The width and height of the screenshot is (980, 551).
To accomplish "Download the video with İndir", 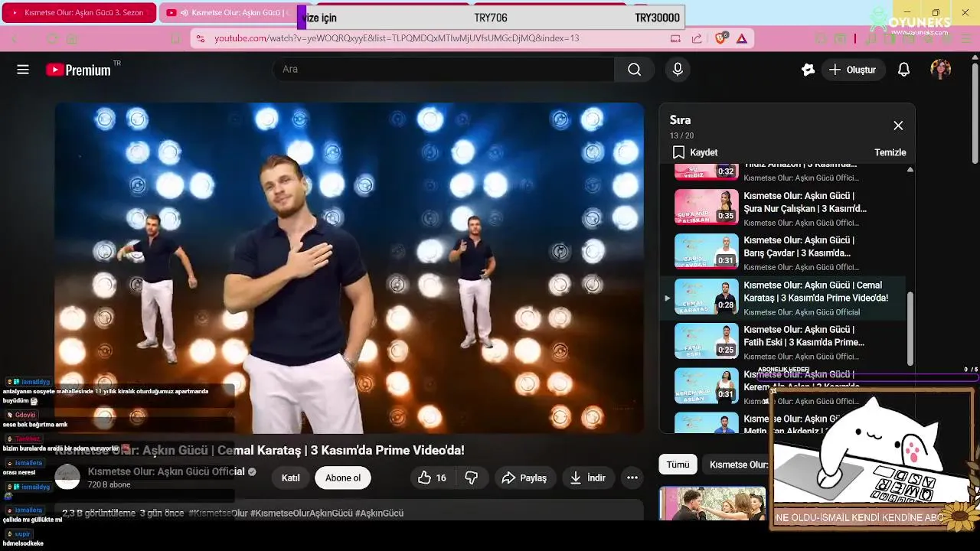I will point(588,478).
